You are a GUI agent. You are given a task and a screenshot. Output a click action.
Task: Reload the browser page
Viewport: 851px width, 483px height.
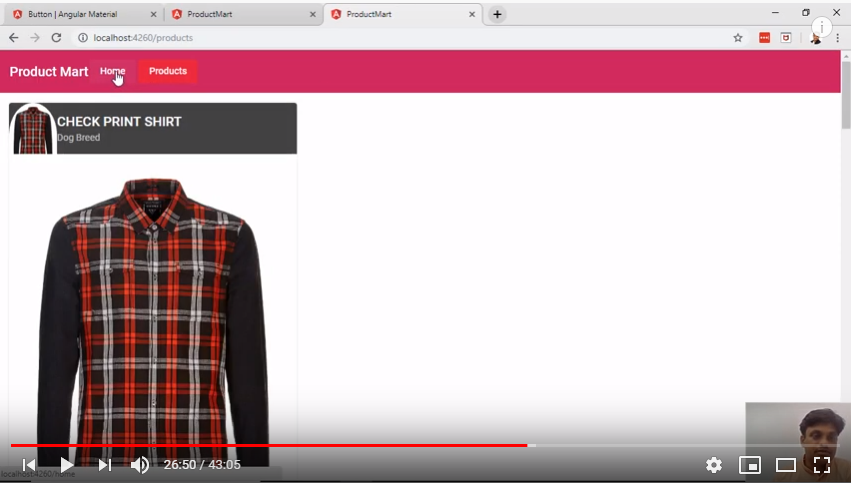click(56, 38)
